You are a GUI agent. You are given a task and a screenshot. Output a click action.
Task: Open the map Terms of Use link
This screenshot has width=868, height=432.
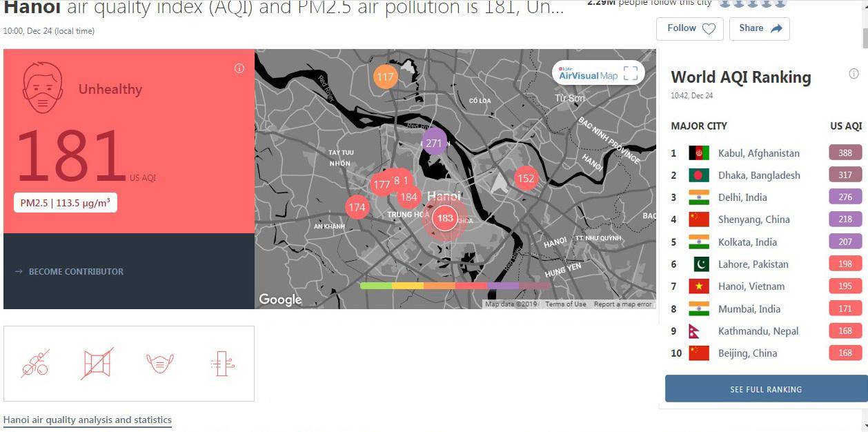[x=565, y=304]
